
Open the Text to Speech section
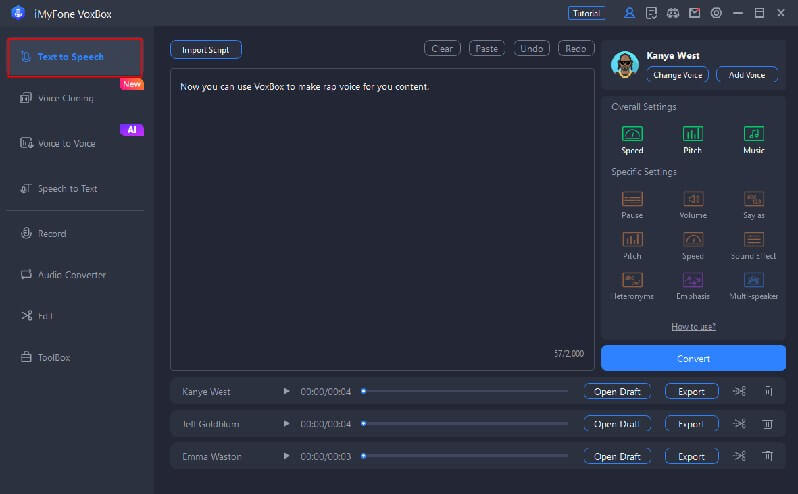point(75,57)
